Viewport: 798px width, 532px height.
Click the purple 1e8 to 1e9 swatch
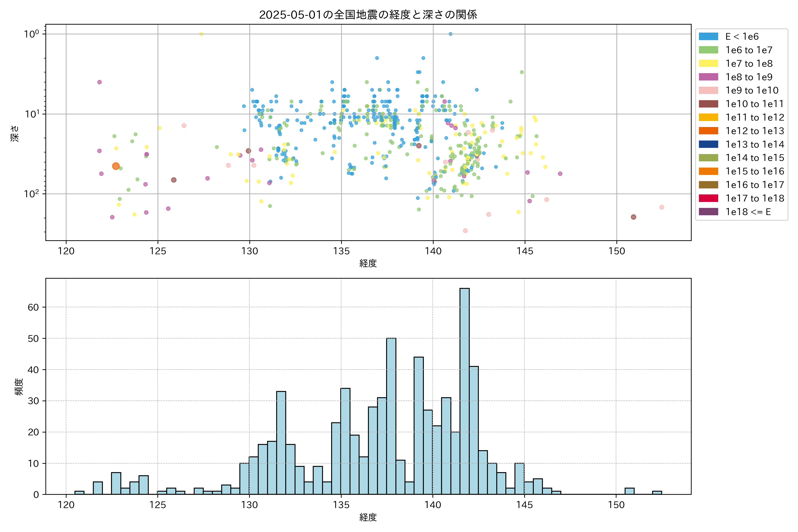click(708, 77)
